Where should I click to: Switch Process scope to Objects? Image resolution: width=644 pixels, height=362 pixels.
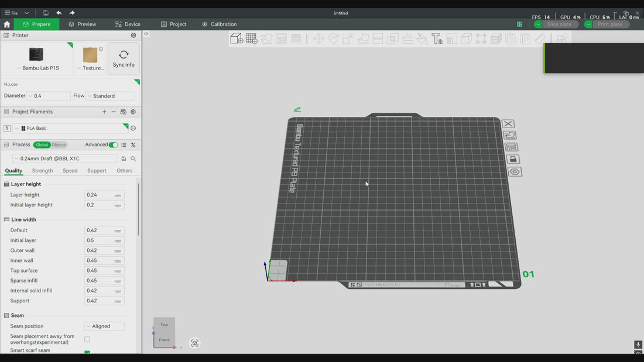(x=59, y=145)
